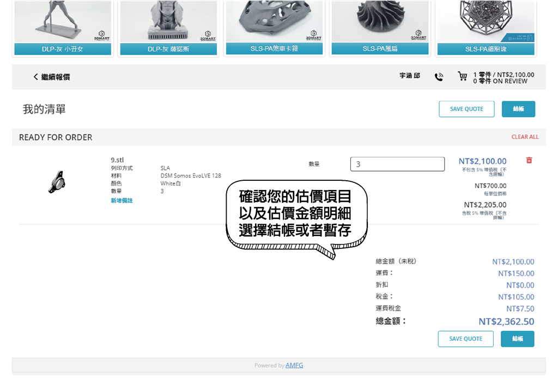Add a note via 新增備註

click(122, 201)
